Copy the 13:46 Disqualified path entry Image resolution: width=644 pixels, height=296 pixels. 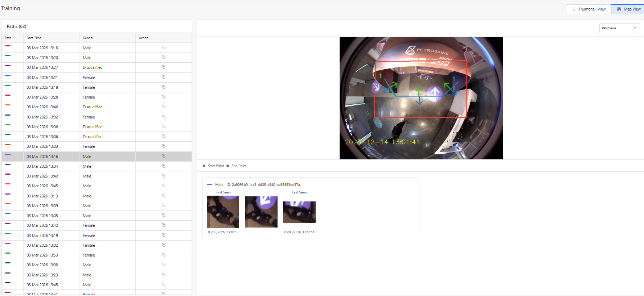[x=164, y=107]
